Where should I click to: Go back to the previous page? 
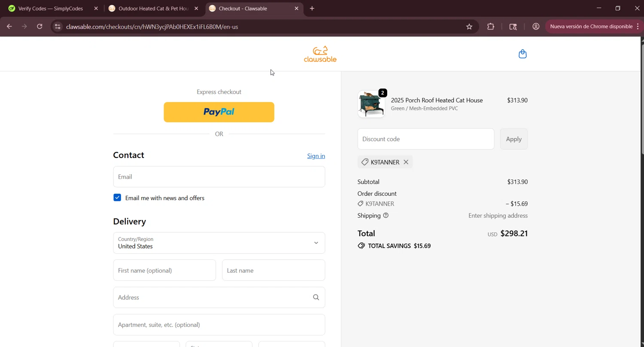[9, 27]
